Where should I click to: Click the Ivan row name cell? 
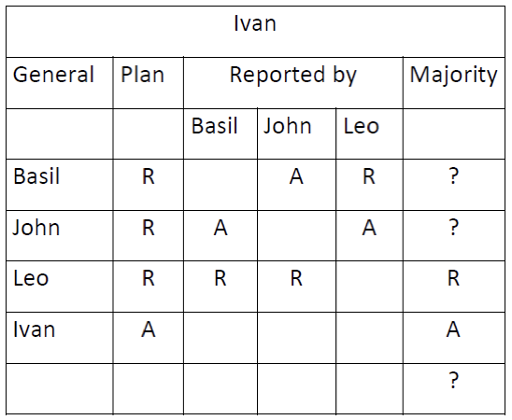click(x=60, y=338)
